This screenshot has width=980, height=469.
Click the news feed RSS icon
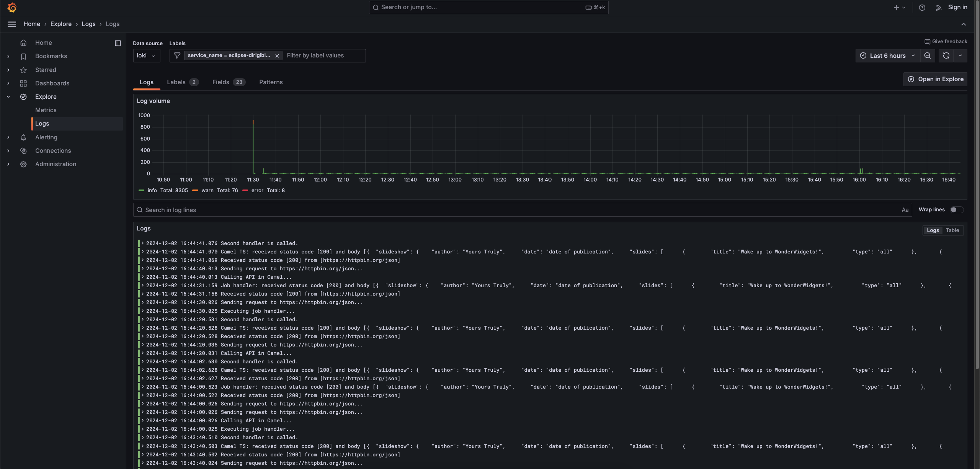tap(938, 8)
